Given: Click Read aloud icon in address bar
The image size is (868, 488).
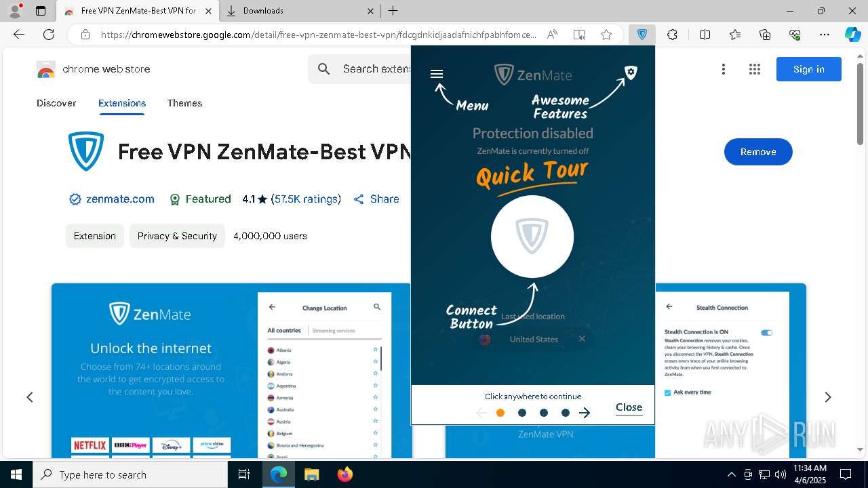Looking at the screenshot, I should point(552,35).
